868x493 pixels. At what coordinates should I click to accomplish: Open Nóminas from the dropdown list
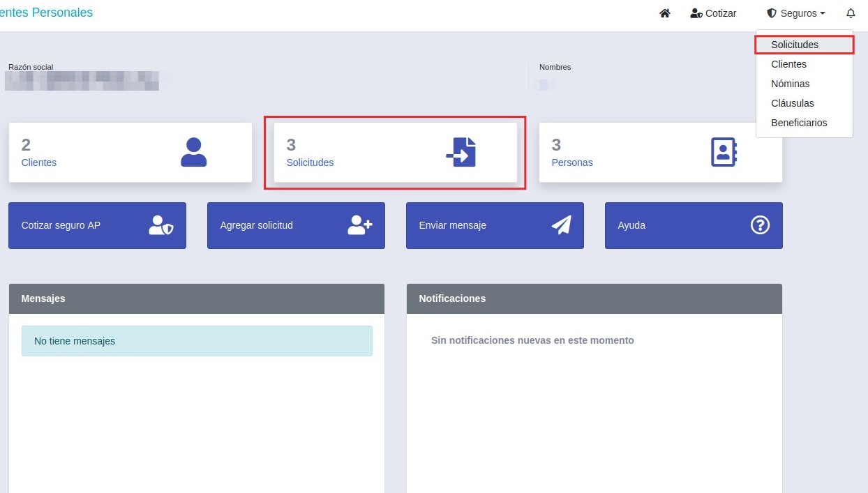coord(790,84)
